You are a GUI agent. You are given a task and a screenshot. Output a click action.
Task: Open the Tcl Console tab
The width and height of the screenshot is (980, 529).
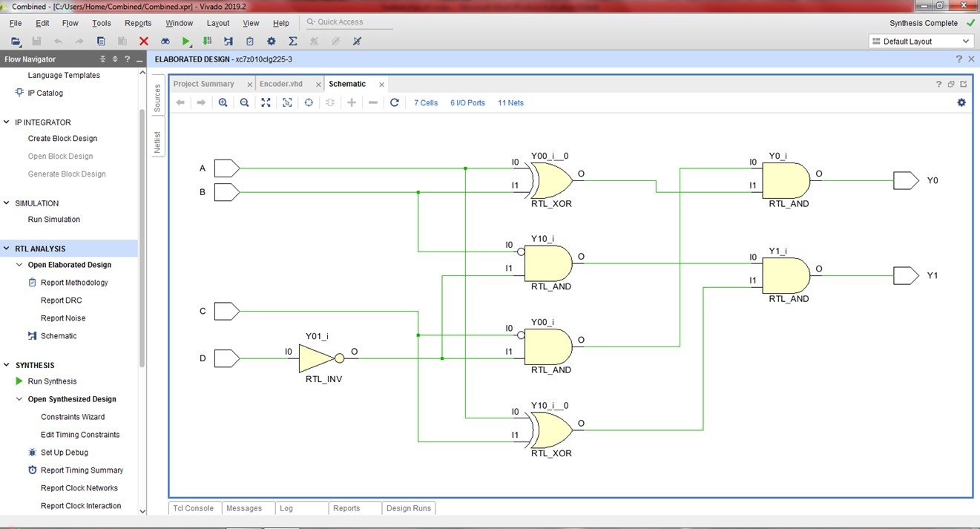193,508
